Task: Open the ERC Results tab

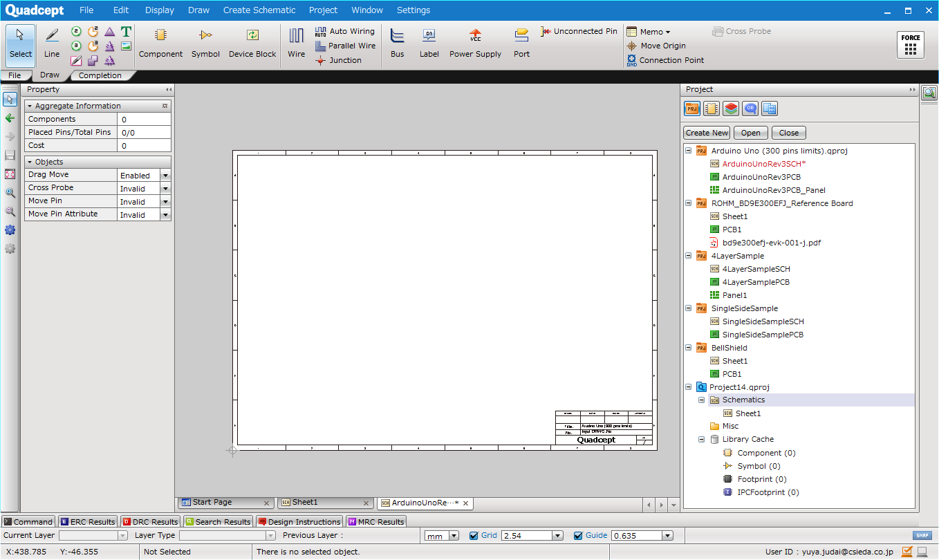Action: [88, 522]
